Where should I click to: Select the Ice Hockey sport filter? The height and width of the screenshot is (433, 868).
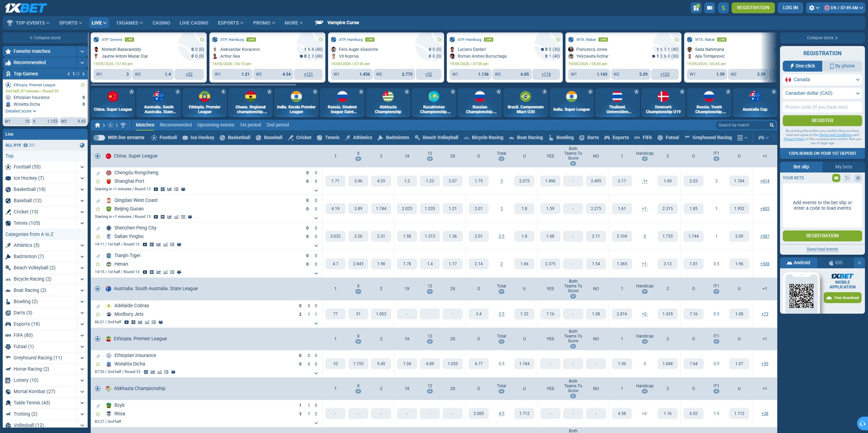point(198,137)
